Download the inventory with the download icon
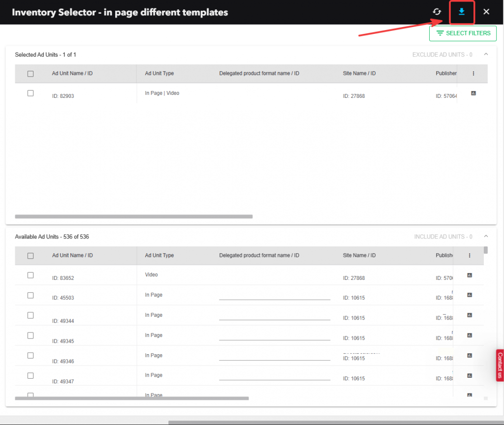504x425 pixels. [x=462, y=12]
